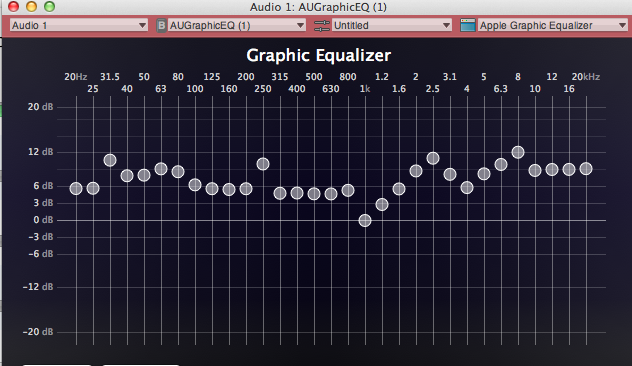Click the 80 Hz band slider knob
The width and height of the screenshot is (632, 366).
[178, 171]
